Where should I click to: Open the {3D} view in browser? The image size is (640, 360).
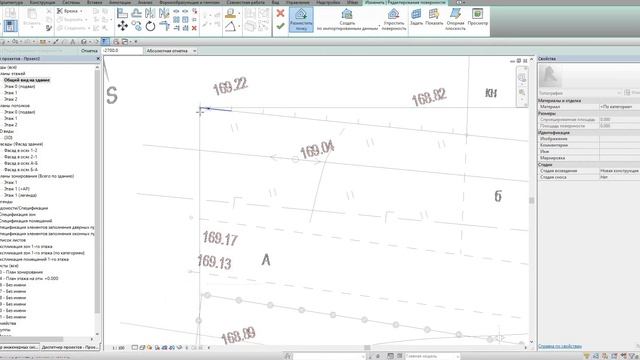point(8,138)
